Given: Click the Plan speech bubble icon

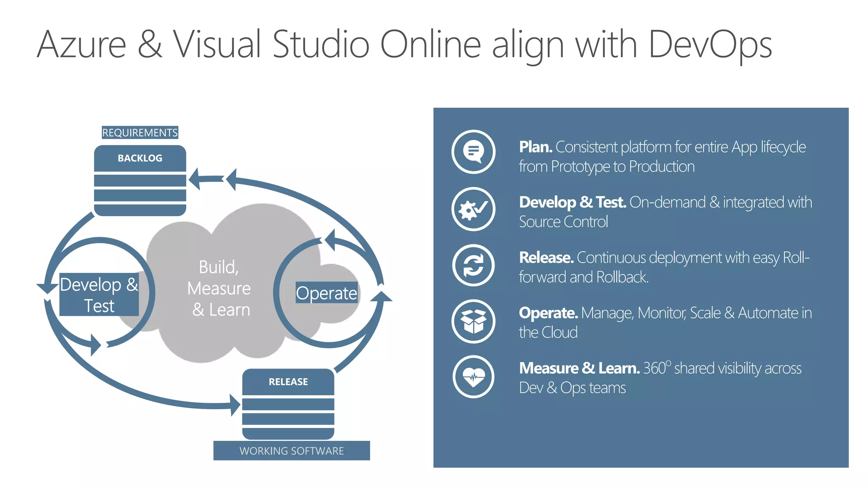Looking at the screenshot, I should [473, 152].
